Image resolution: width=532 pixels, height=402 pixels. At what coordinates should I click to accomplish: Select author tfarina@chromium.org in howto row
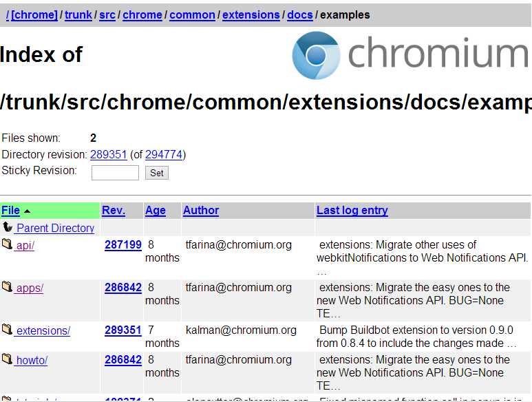239,359
